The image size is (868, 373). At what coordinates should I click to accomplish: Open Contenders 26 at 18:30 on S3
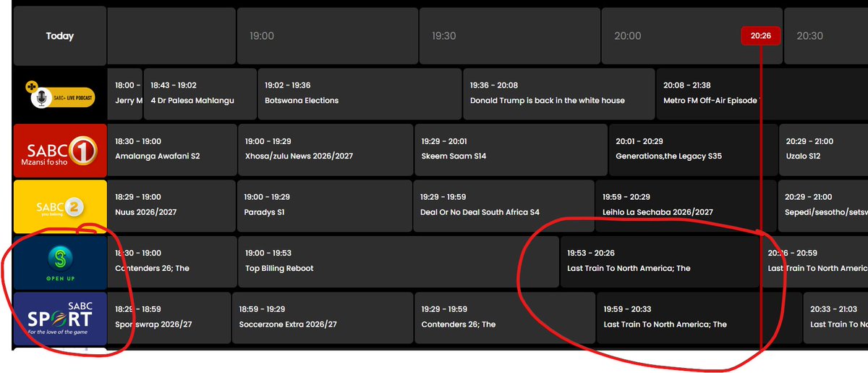[x=172, y=262]
